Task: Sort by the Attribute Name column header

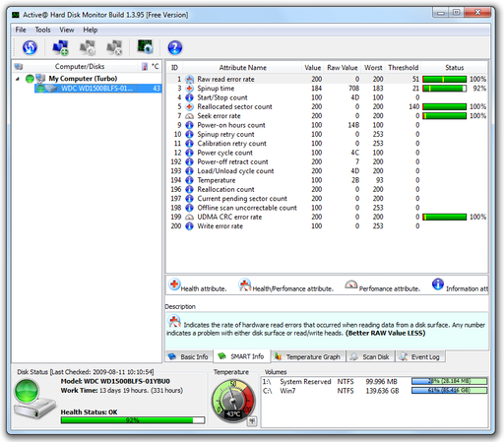Action: pos(242,68)
